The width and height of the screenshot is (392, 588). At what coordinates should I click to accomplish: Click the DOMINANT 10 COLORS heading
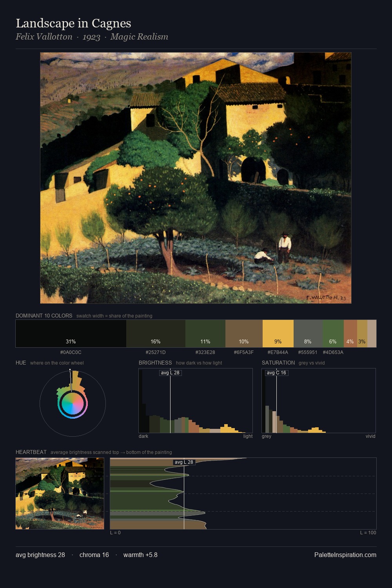click(44, 316)
